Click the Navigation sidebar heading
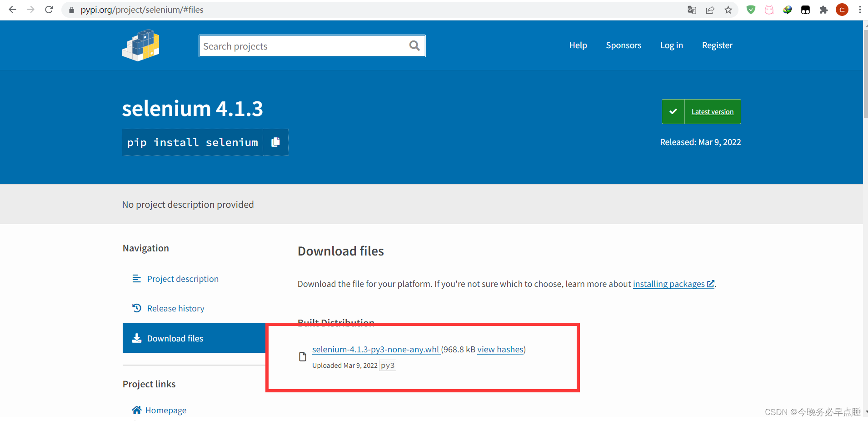The width and height of the screenshot is (868, 421). click(146, 248)
